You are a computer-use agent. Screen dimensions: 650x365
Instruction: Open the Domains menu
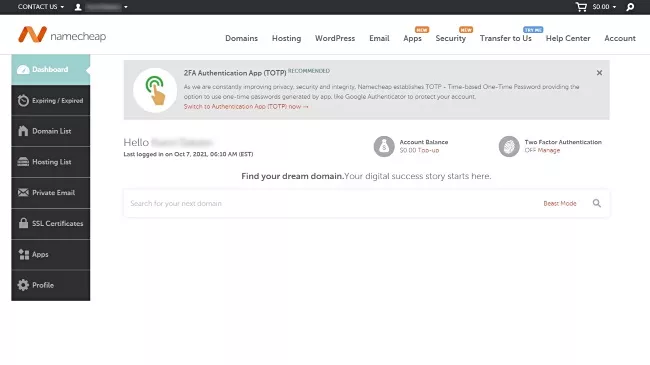241,38
